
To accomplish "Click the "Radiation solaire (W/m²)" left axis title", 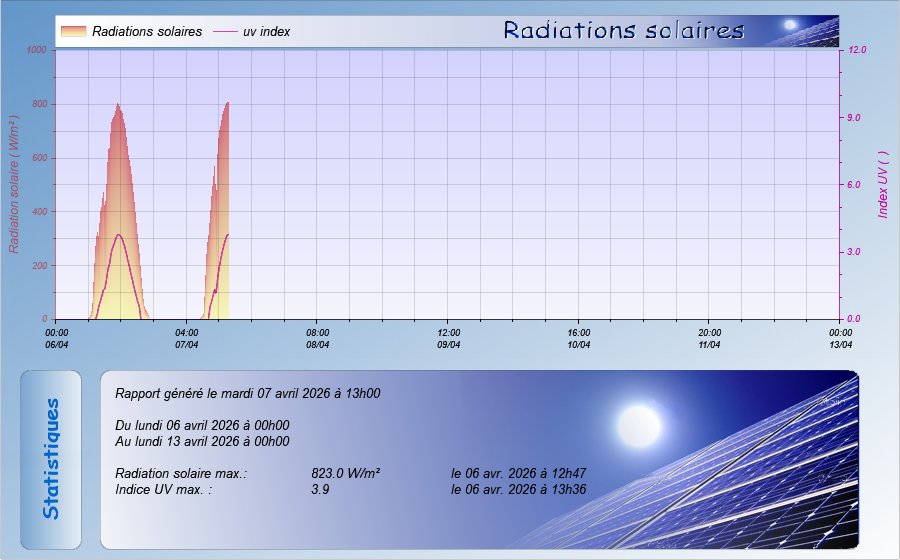I will tap(15, 184).
